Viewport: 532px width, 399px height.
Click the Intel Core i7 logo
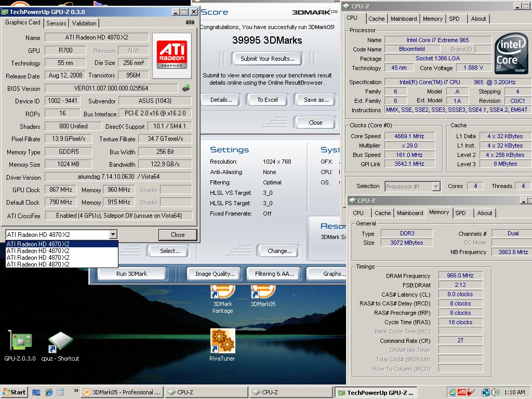[511, 53]
